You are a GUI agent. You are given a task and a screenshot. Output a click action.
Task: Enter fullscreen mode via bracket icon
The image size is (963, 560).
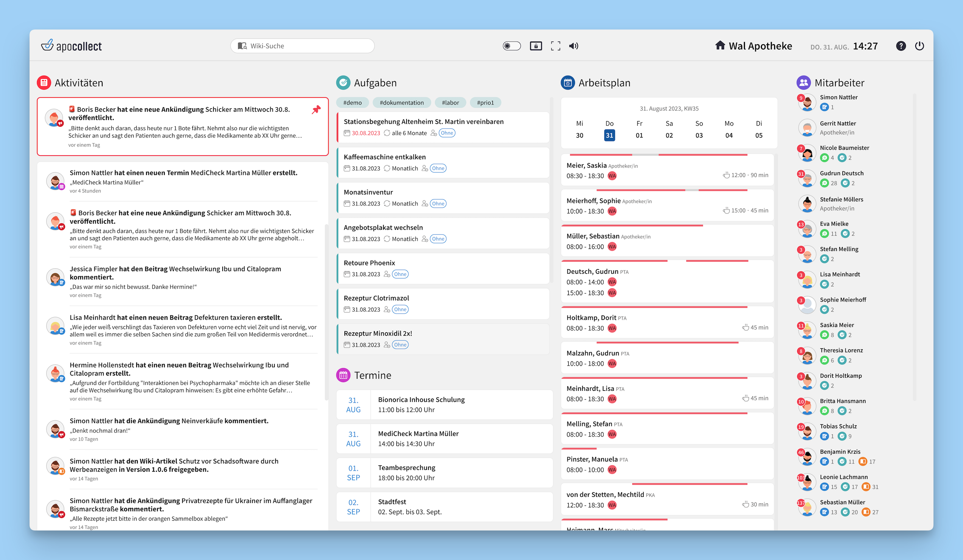click(x=555, y=46)
